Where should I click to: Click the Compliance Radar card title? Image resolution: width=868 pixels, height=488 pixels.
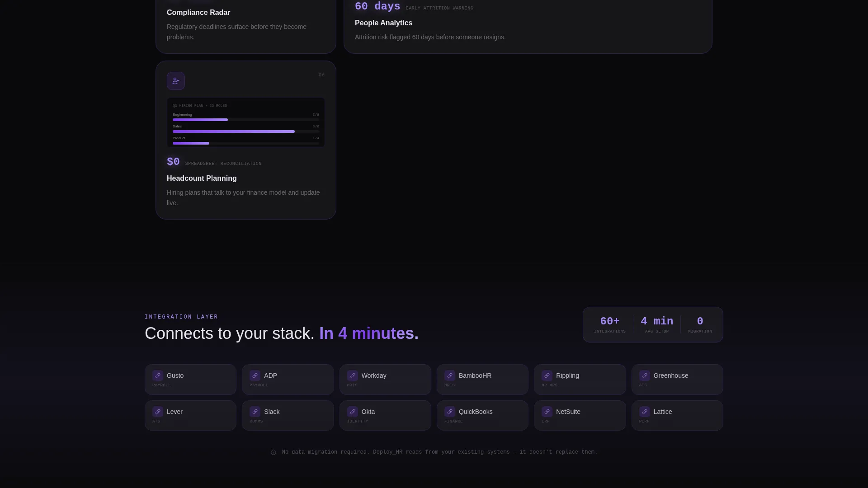pos(198,13)
